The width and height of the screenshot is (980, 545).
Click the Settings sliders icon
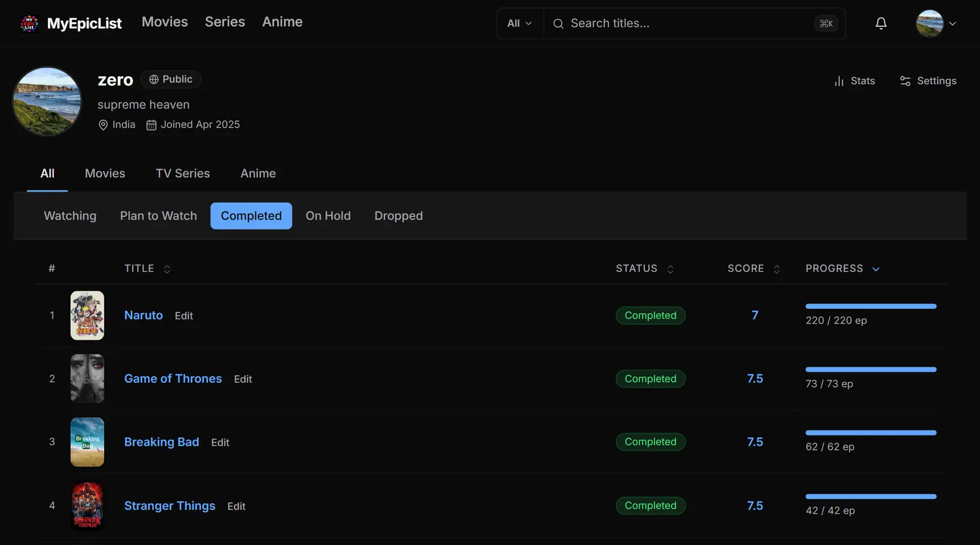coord(905,81)
